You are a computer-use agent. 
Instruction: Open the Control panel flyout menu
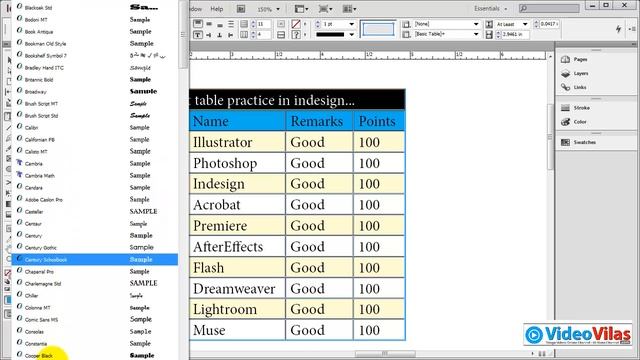point(633,29)
